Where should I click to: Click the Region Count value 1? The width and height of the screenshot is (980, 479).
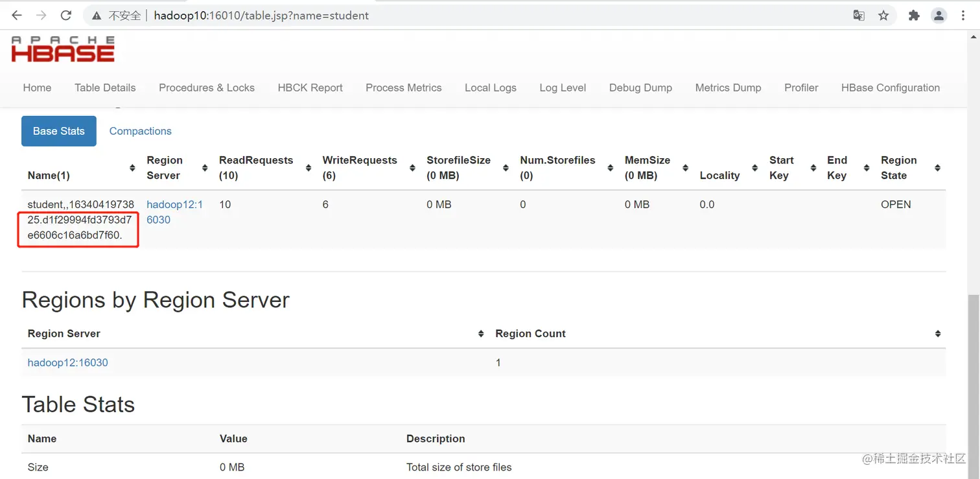point(498,363)
